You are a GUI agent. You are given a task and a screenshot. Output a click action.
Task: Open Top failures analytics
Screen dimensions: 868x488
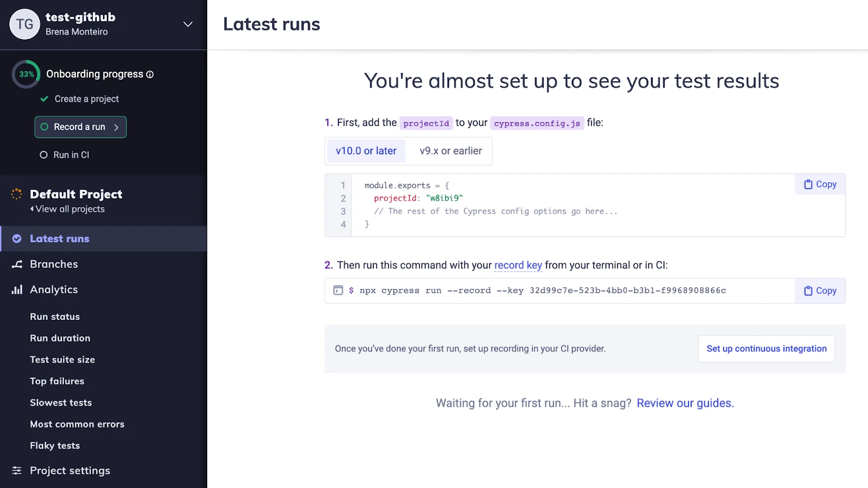[57, 381]
